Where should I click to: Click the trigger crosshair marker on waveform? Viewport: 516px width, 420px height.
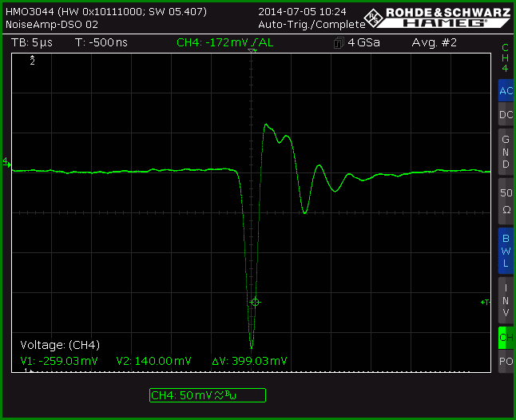[x=256, y=302]
